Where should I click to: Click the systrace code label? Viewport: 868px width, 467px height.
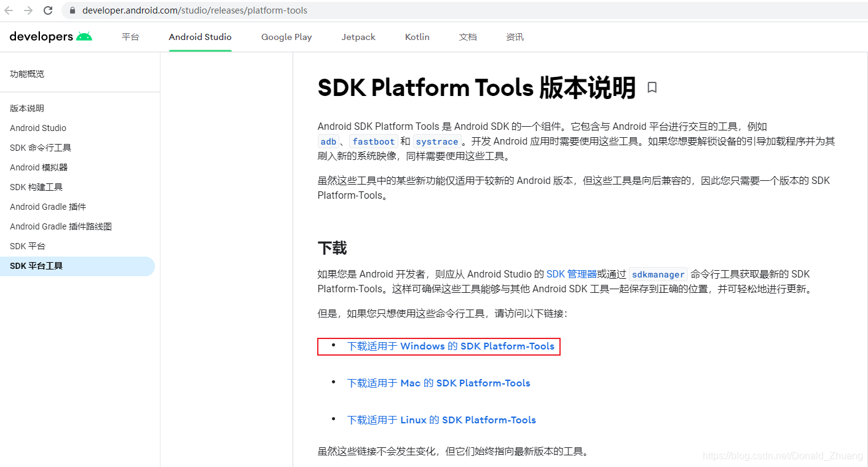pos(437,142)
